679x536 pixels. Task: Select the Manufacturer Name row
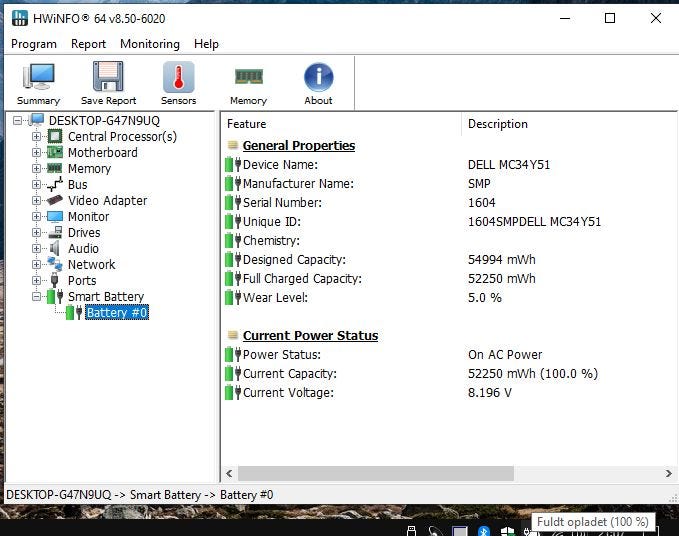(449, 184)
